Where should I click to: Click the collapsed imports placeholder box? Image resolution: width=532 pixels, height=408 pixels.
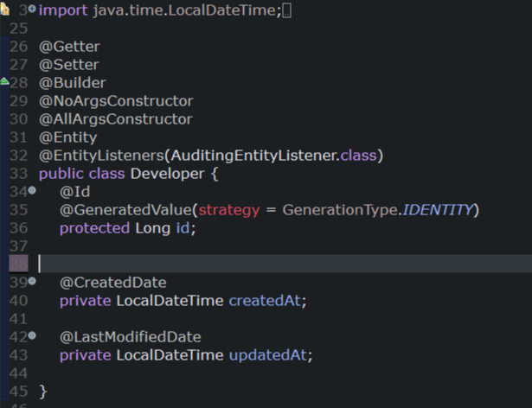pos(286,10)
